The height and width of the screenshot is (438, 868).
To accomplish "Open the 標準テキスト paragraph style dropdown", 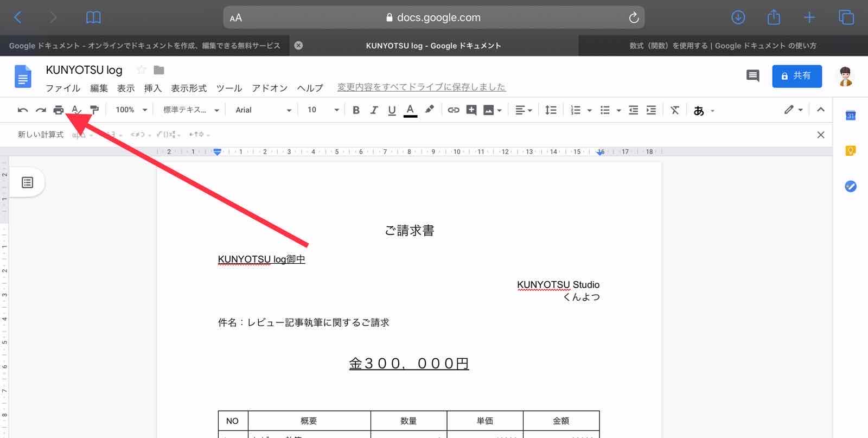I will click(x=191, y=110).
